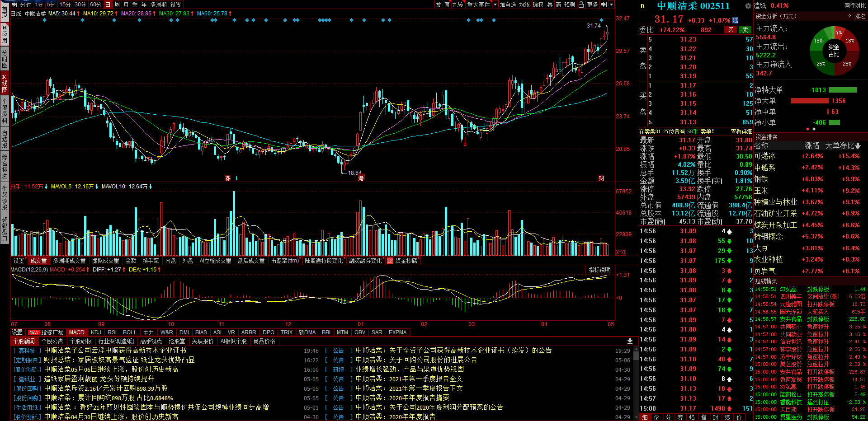868x421 pixels.
Task: Select the KDJ indicator tab
Action: click(96, 332)
